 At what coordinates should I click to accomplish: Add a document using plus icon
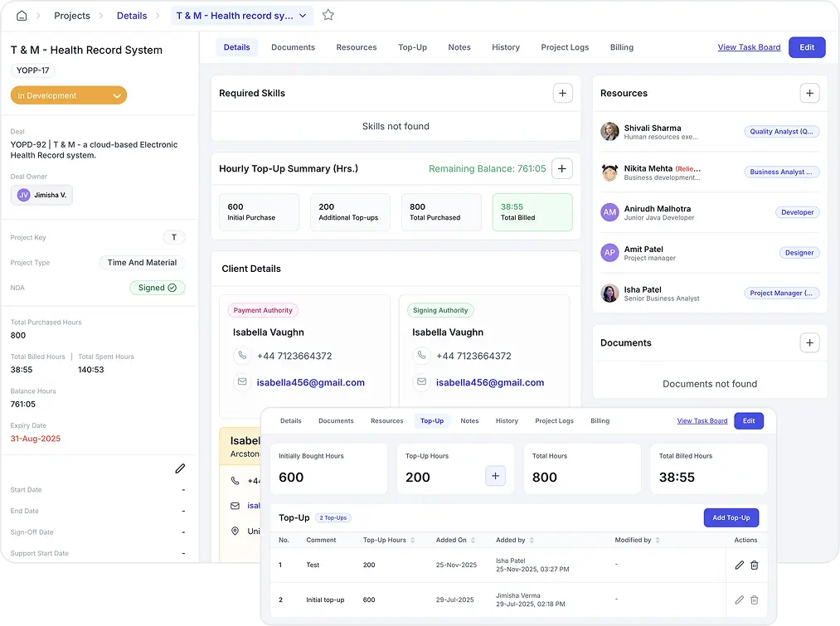point(809,342)
